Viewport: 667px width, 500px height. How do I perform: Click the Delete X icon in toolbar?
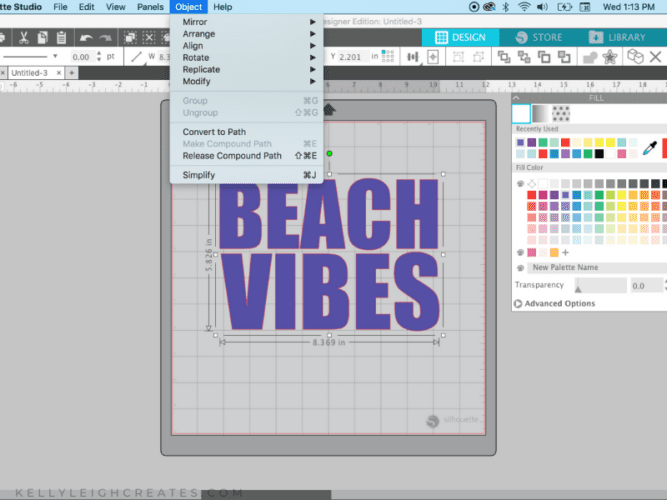[x=656, y=57]
